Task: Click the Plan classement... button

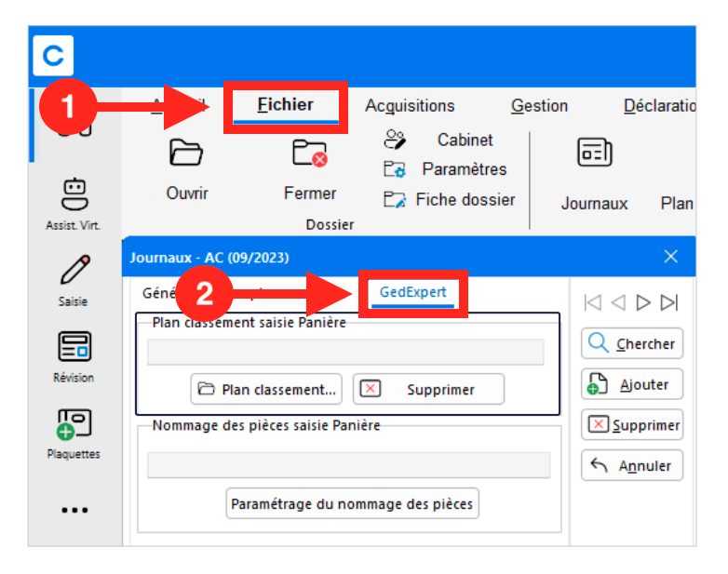Action: tap(266, 389)
